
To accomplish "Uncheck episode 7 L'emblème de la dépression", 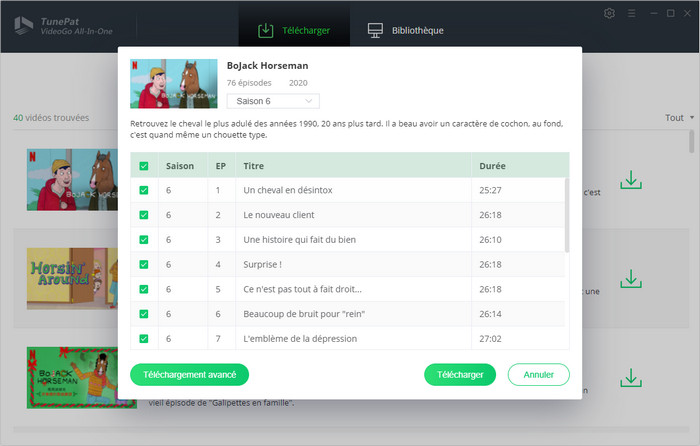I will coord(144,339).
